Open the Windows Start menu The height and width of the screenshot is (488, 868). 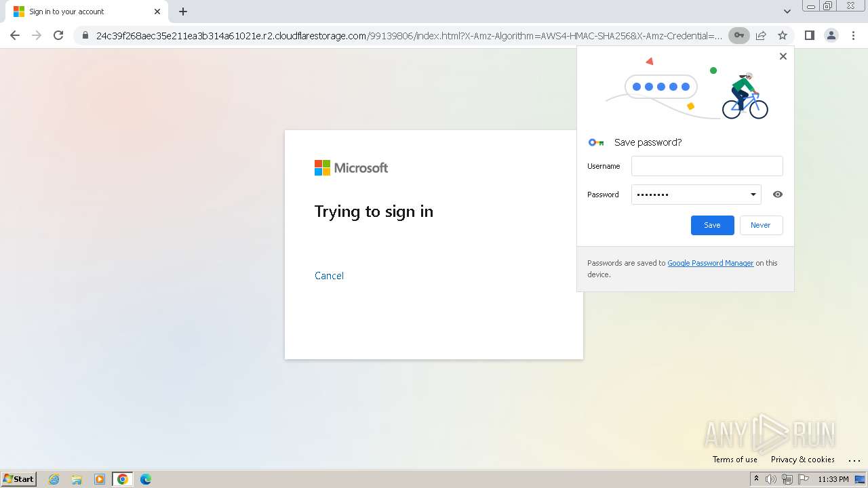[x=19, y=479]
